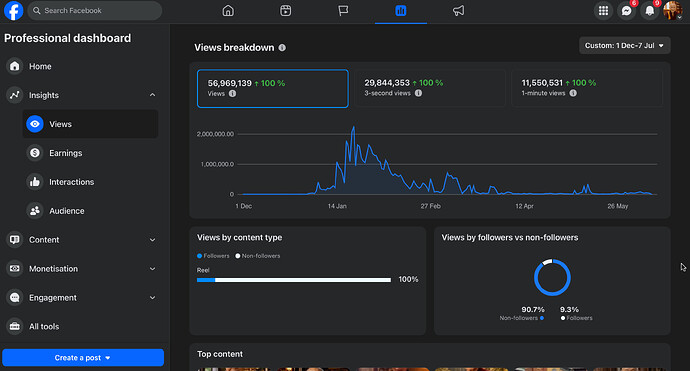Image resolution: width=690 pixels, height=371 pixels.
Task: Click the Monetisation money icon
Action: (x=15, y=268)
